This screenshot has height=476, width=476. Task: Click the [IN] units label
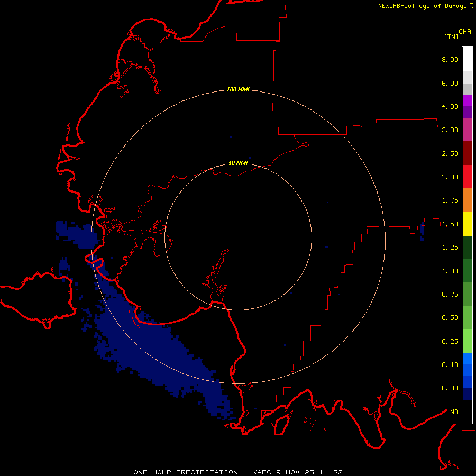coord(451,36)
